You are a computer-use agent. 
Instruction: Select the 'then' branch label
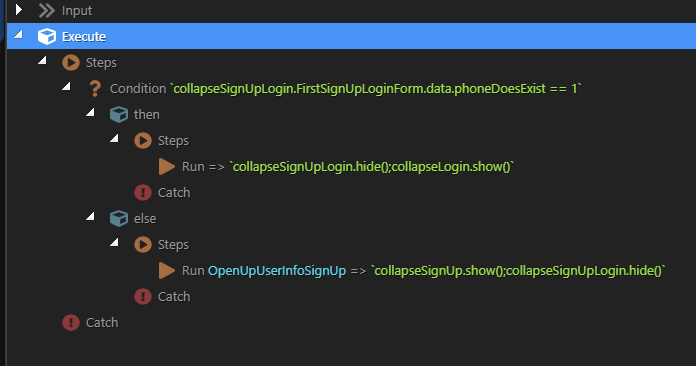pyautogui.click(x=146, y=114)
